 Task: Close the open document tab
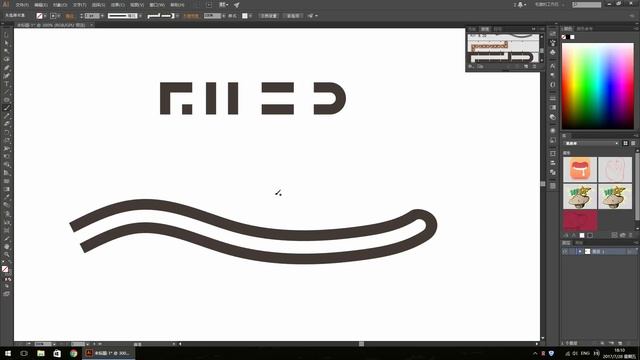tap(91, 25)
